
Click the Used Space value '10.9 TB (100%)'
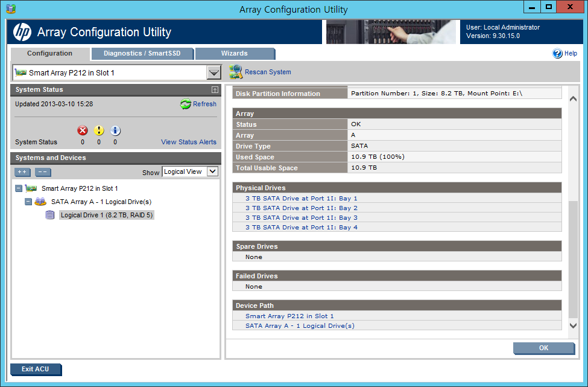[378, 157]
